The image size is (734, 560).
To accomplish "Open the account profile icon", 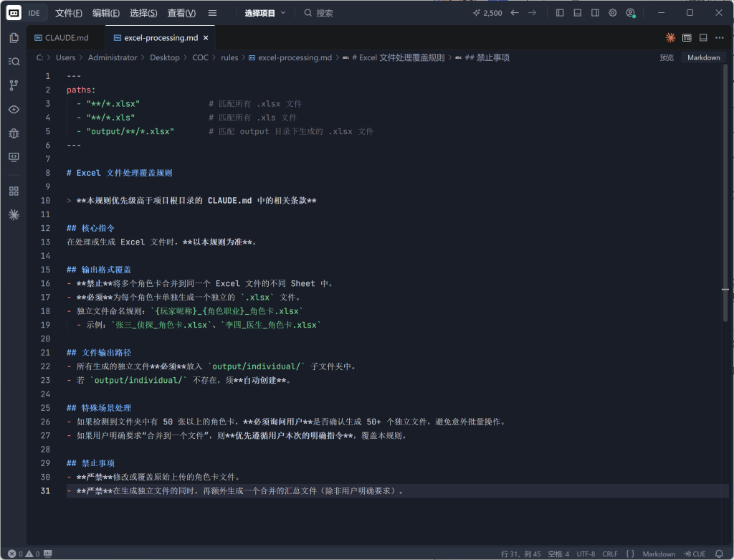I will click(631, 13).
